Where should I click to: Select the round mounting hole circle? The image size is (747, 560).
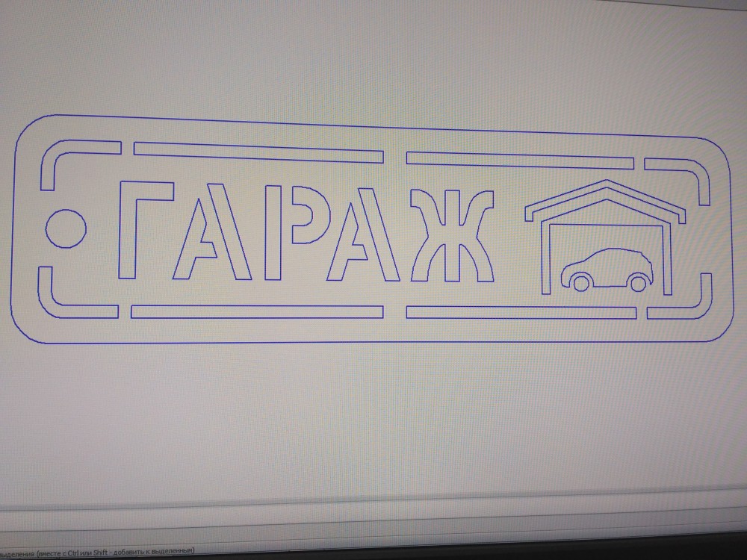click(x=65, y=228)
